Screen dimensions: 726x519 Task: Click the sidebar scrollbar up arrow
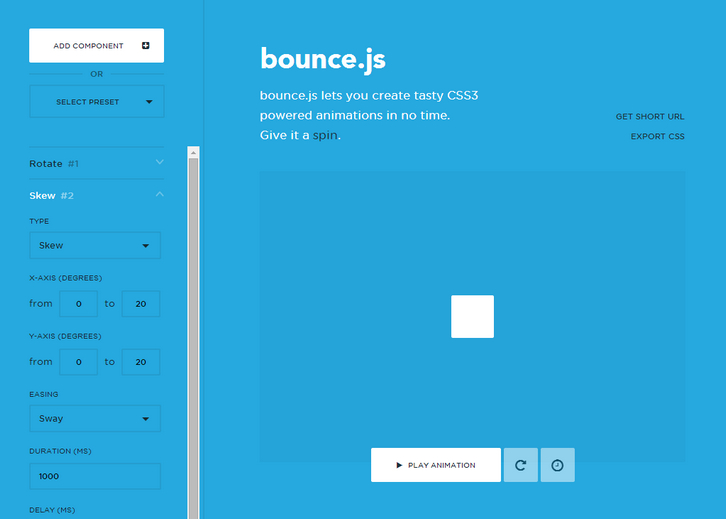pyautogui.click(x=194, y=153)
